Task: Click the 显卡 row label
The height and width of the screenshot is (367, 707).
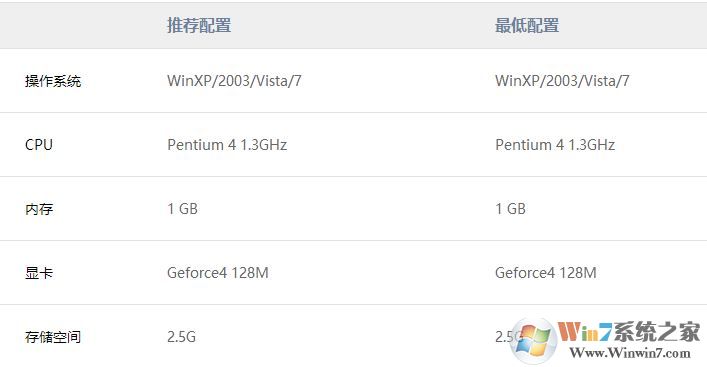Action: [39, 273]
